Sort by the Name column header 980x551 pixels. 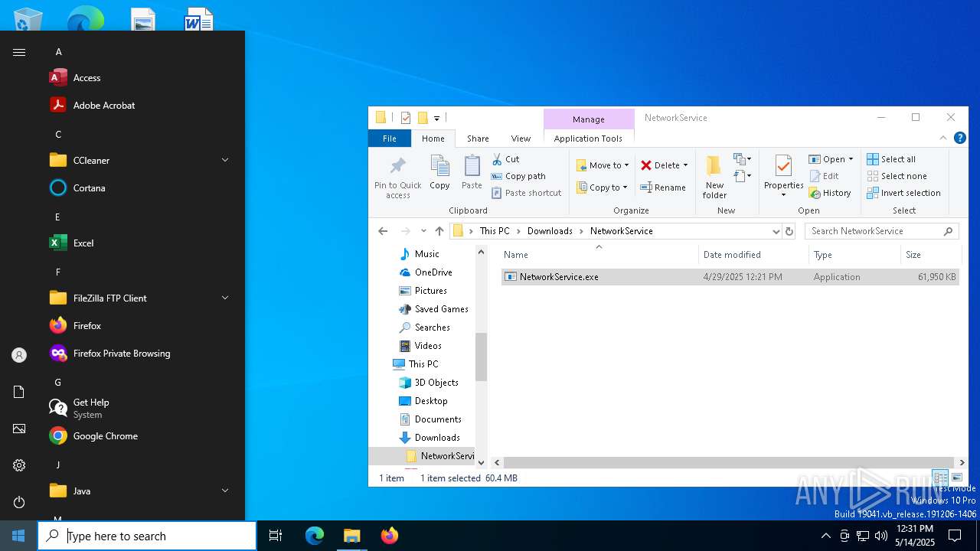599,255
